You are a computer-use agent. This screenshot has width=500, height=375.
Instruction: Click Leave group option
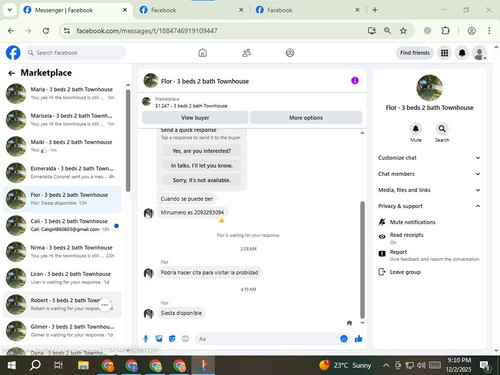point(400,272)
